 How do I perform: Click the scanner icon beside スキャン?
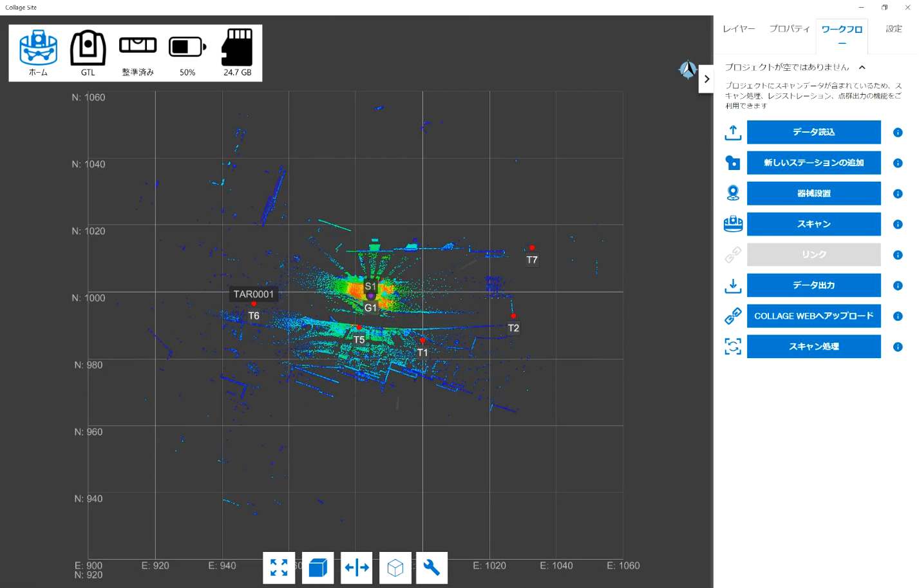pyautogui.click(x=733, y=224)
